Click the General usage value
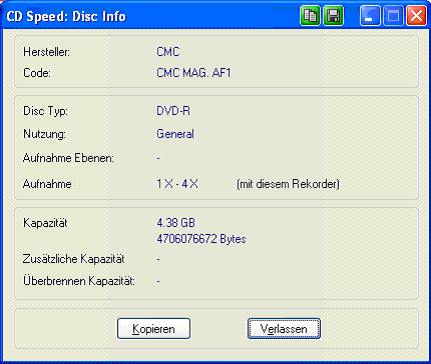This screenshot has width=431, height=364. coord(175,134)
